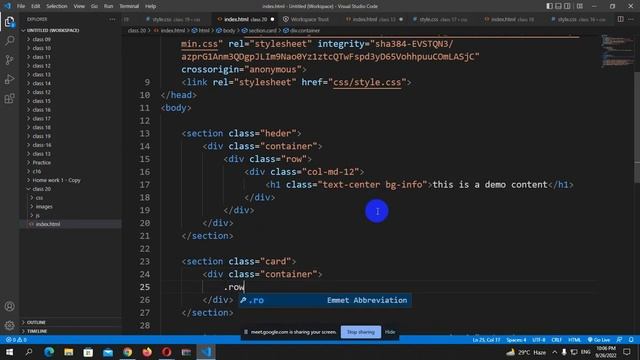Open the Source Control view
640x360 pixels.
(9, 60)
